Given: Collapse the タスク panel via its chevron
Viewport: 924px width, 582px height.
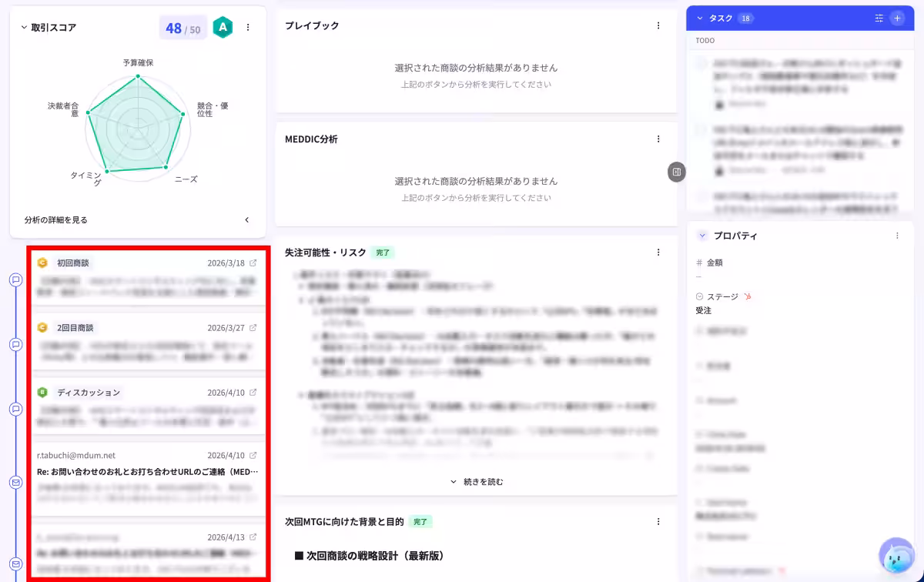Looking at the screenshot, I should click(700, 18).
